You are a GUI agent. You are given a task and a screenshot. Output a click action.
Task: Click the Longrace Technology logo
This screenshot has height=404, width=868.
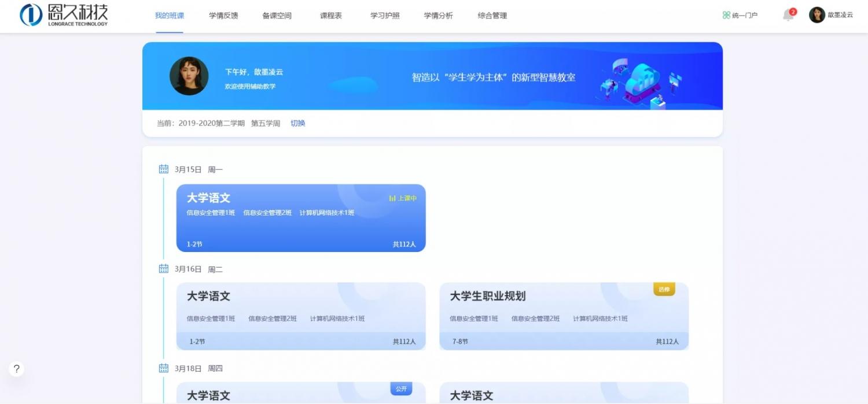tap(64, 15)
